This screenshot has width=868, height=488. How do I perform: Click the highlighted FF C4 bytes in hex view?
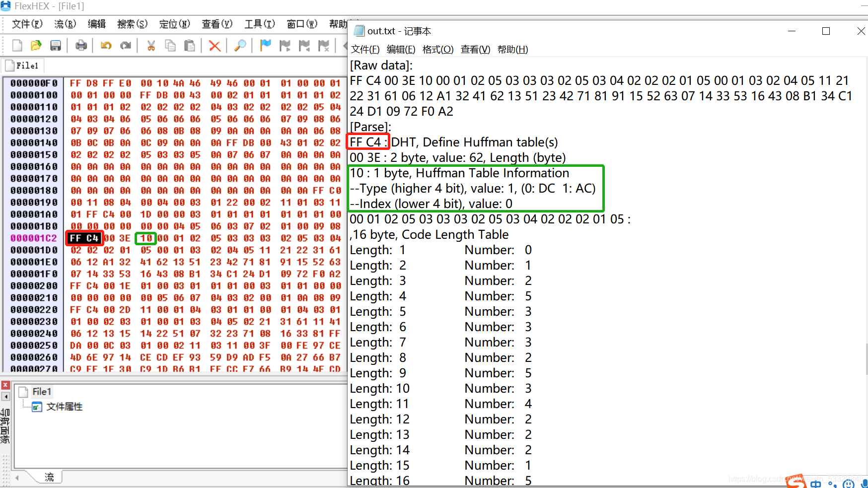click(84, 238)
